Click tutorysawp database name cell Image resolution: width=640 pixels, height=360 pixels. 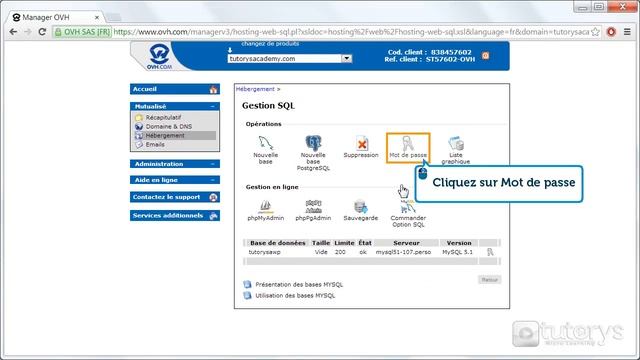[x=264, y=252]
